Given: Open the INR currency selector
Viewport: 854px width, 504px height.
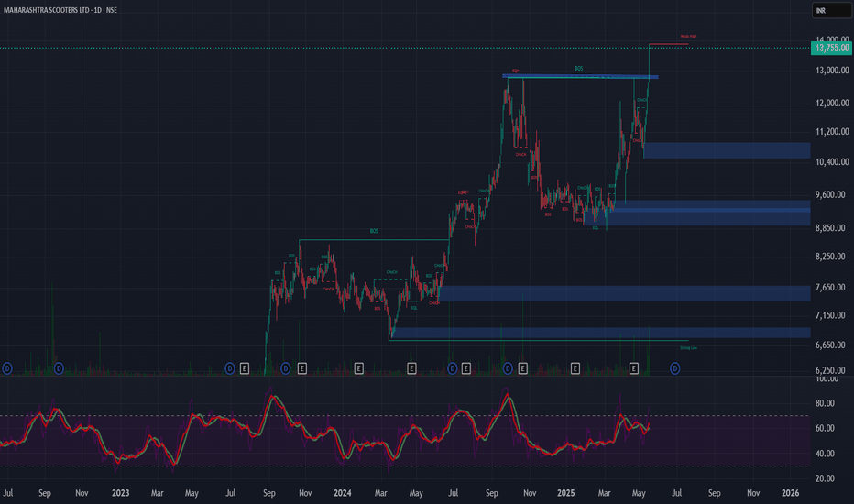Looking at the screenshot, I should [831, 10].
